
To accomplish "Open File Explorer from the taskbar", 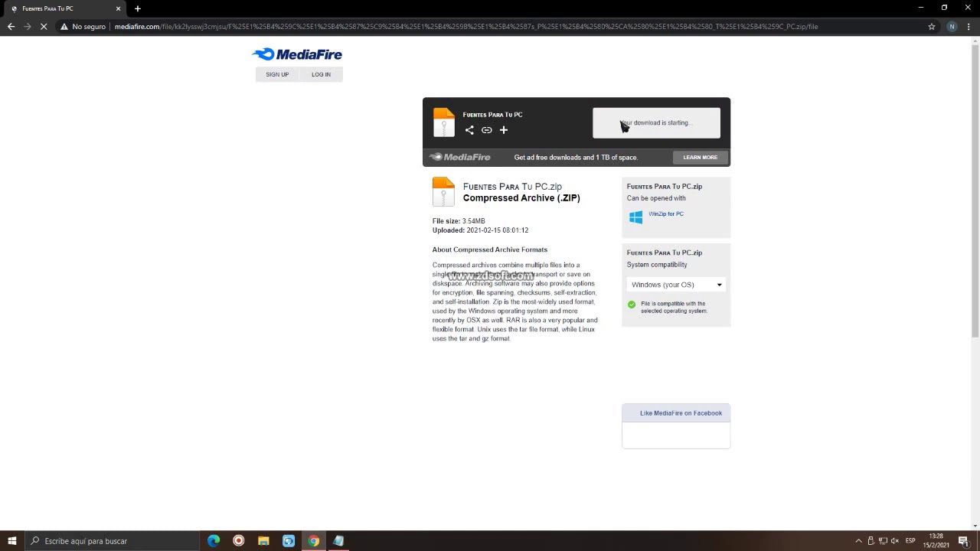I will point(263,541).
